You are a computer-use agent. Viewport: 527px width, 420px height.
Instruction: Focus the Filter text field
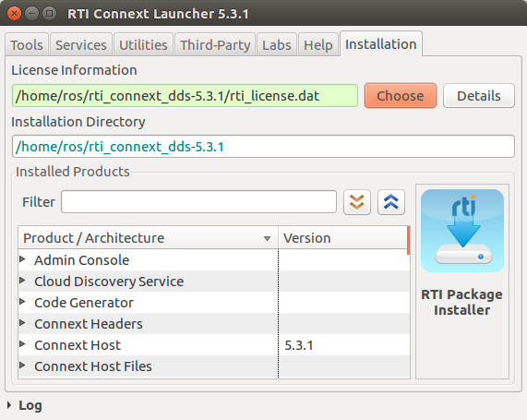pos(198,202)
